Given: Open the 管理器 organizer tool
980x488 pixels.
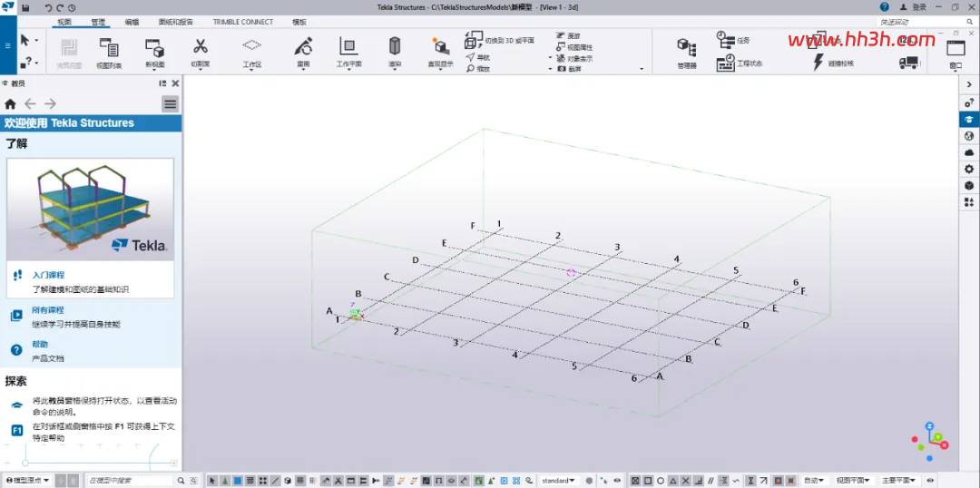Looking at the screenshot, I should point(687,53).
